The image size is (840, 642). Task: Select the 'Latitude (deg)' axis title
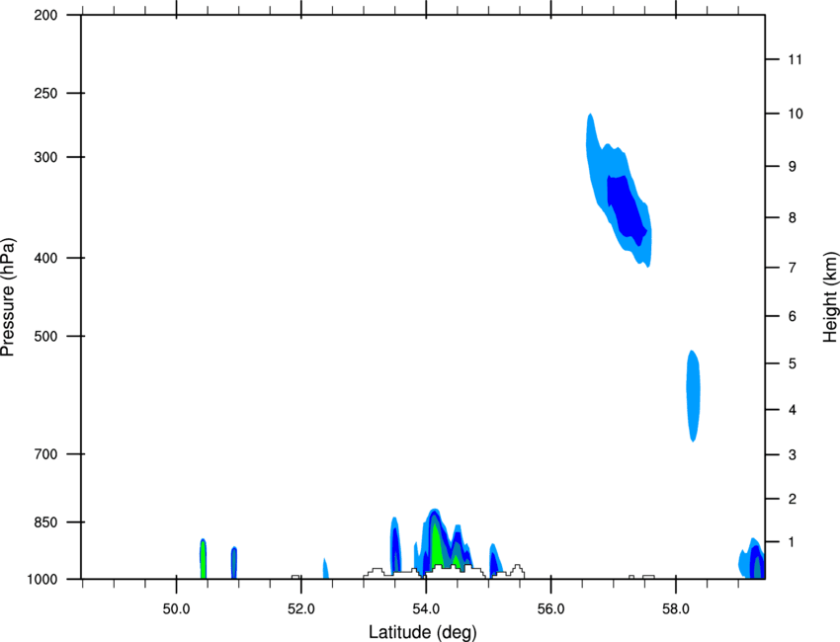pos(422,632)
